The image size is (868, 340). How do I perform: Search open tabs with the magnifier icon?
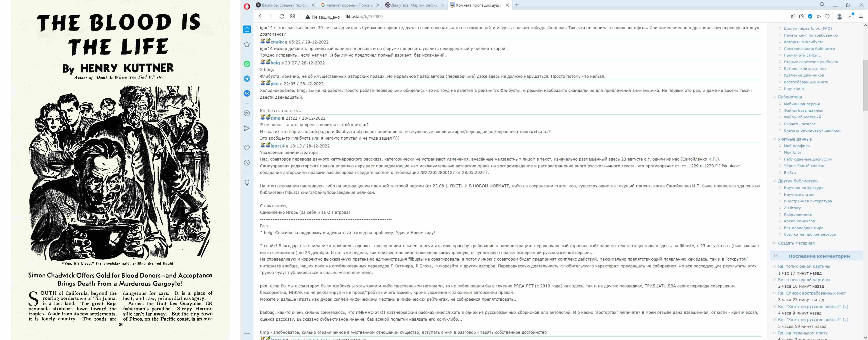[822, 5]
